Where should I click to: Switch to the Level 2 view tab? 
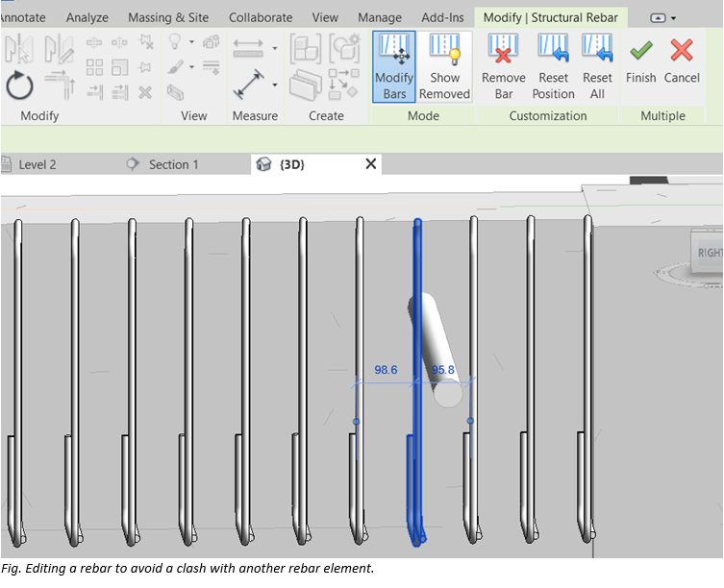point(37,164)
